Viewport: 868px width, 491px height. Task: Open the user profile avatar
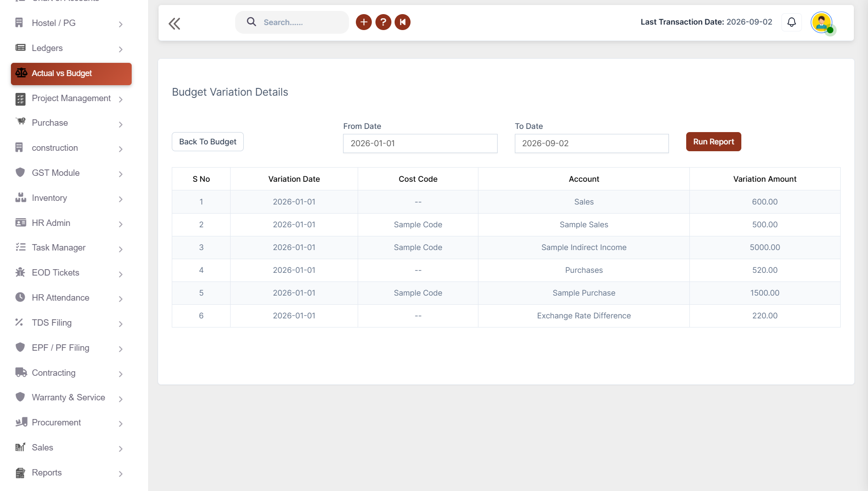[822, 22]
